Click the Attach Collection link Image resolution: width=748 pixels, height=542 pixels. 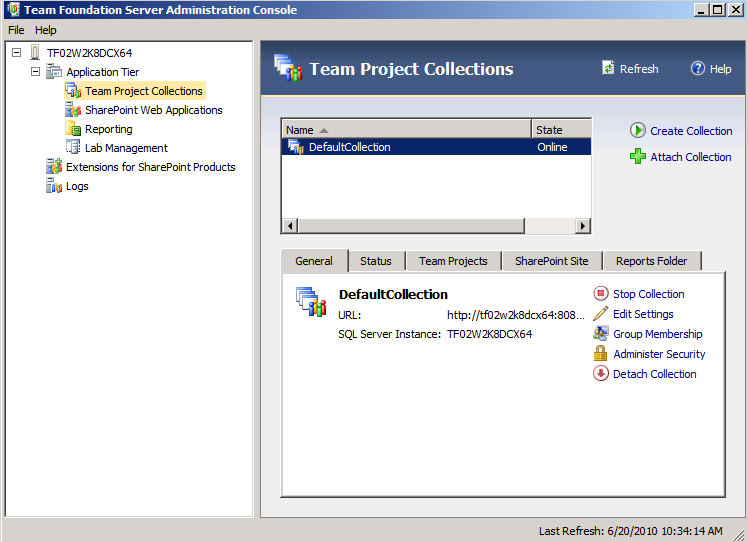(x=691, y=157)
